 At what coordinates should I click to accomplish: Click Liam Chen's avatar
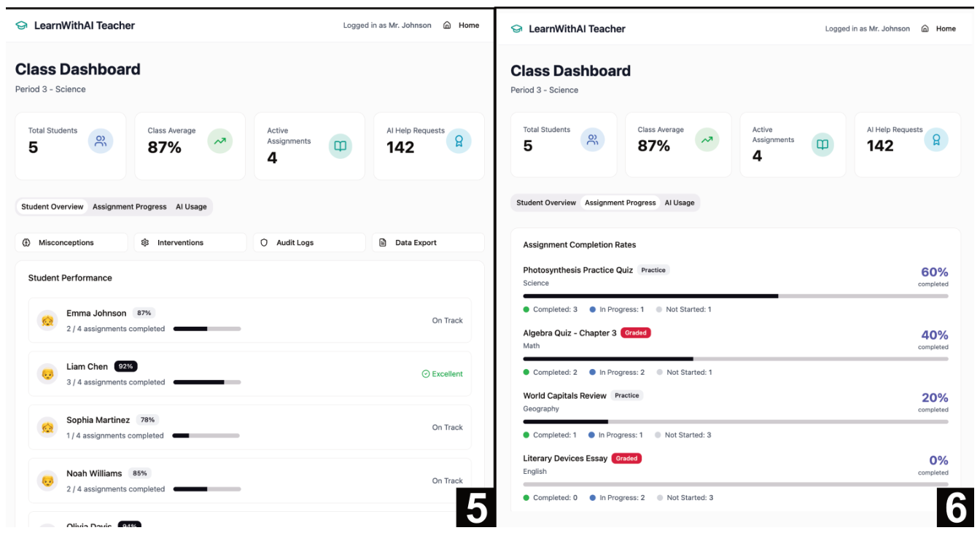[47, 374]
